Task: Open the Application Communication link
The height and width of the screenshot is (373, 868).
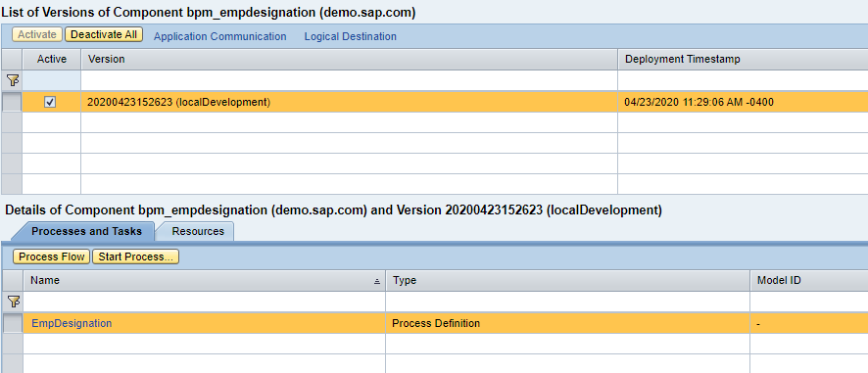Action: click(219, 36)
